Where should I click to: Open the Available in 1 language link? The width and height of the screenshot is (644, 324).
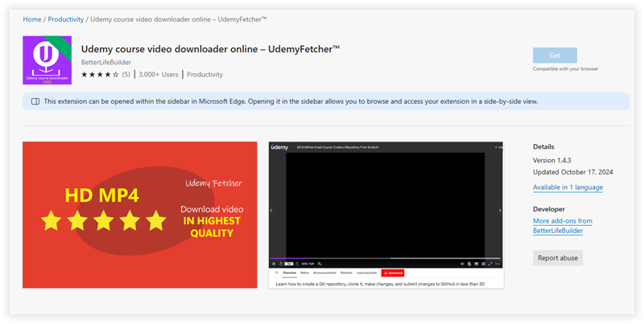[x=568, y=187]
